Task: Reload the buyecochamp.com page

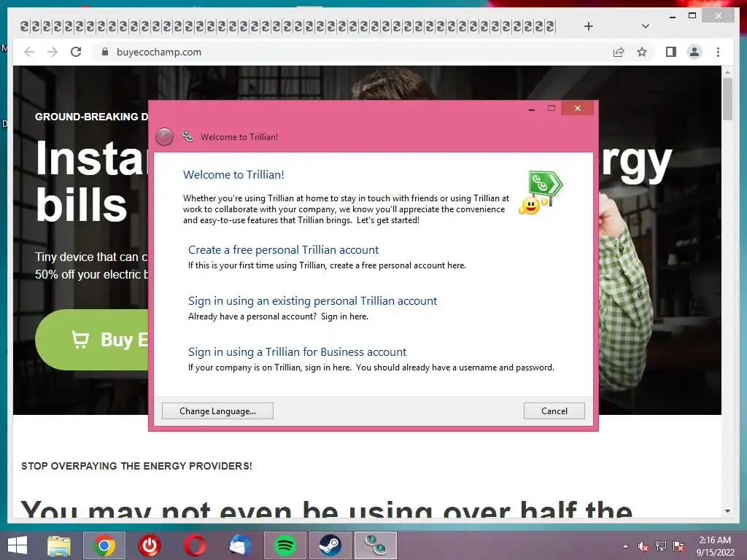Action: [76, 52]
